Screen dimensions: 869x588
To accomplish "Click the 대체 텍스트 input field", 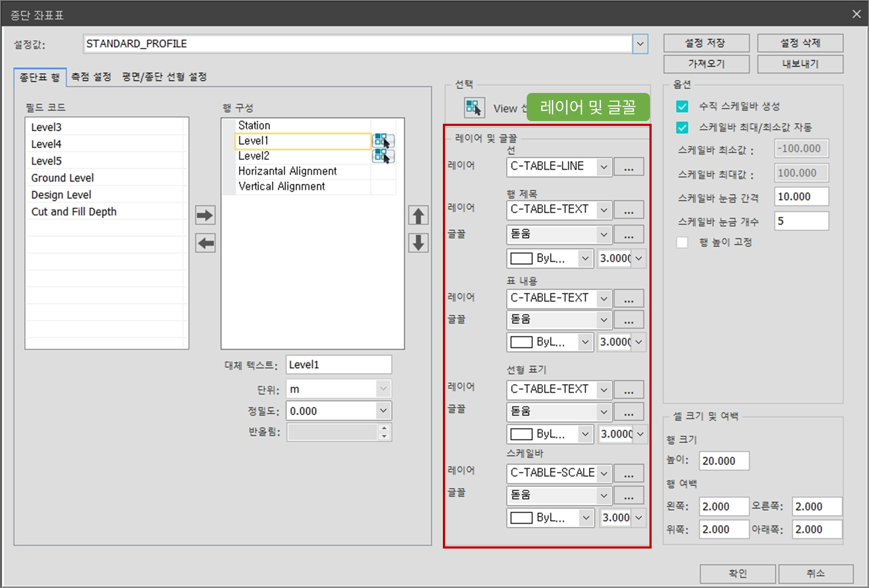I will click(x=339, y=365).
